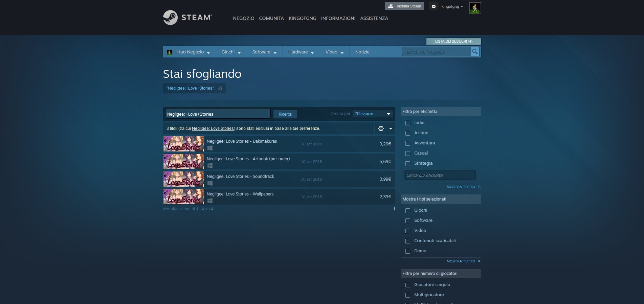The width and height of the screenshot is (644, 304).
Task: Click the magnifying glass search icon
Action: click(475, 52)
